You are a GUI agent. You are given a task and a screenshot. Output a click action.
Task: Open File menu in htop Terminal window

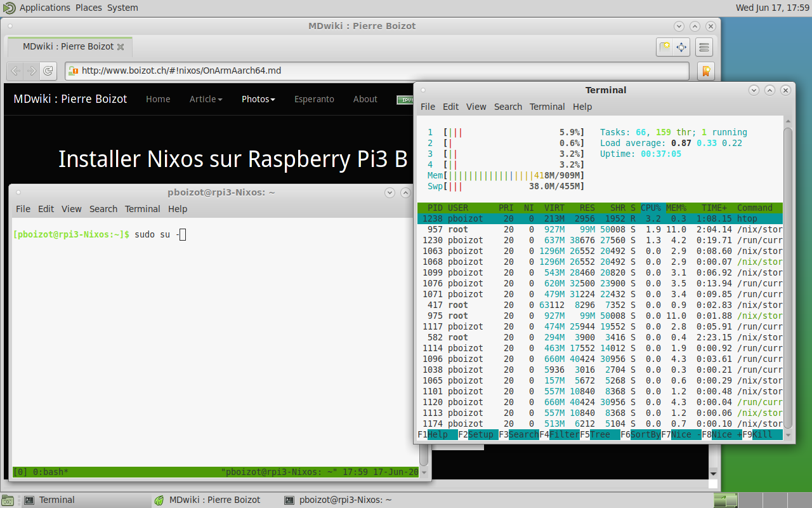pyautogui.click(x=428, y=107)
